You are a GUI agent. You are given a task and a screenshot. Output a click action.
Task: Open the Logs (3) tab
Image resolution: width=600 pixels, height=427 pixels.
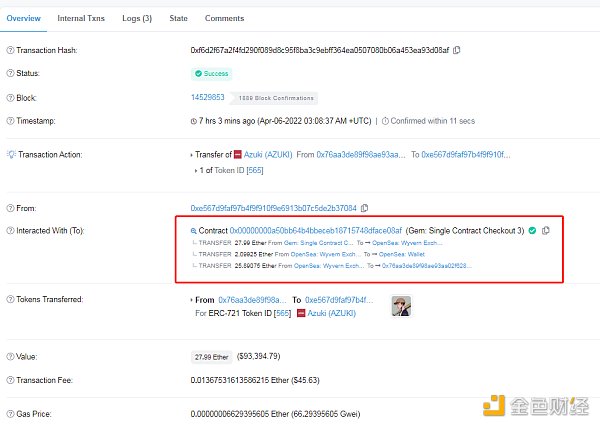pyautogui.click(x=139, y=18)
